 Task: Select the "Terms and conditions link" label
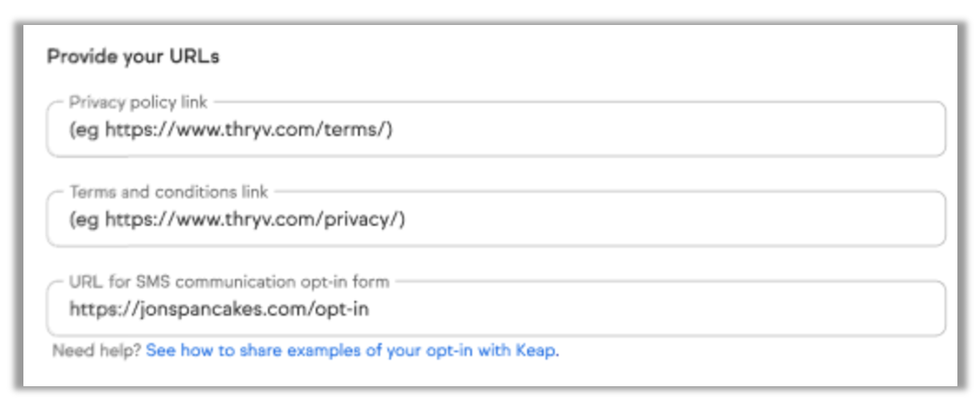pos(169,193)
